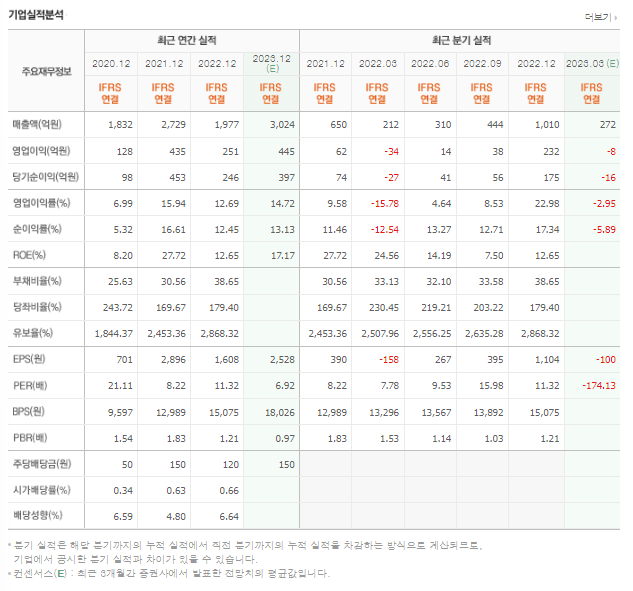
Task: Open the 더보기 link at top right
Action: tap(601, 17)
